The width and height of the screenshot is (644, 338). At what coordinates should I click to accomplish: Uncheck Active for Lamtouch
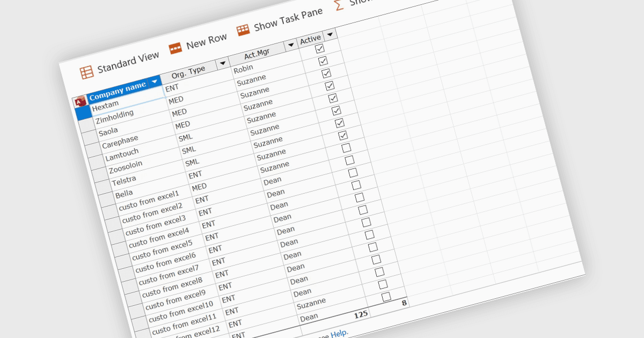333,98
